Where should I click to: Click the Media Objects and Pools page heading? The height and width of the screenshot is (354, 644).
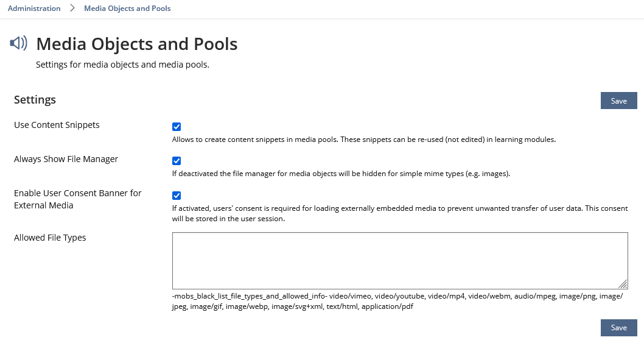click(137, 44)
